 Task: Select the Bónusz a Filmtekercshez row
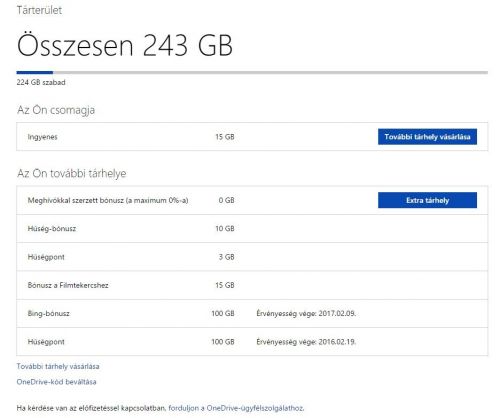click(252, 285)
